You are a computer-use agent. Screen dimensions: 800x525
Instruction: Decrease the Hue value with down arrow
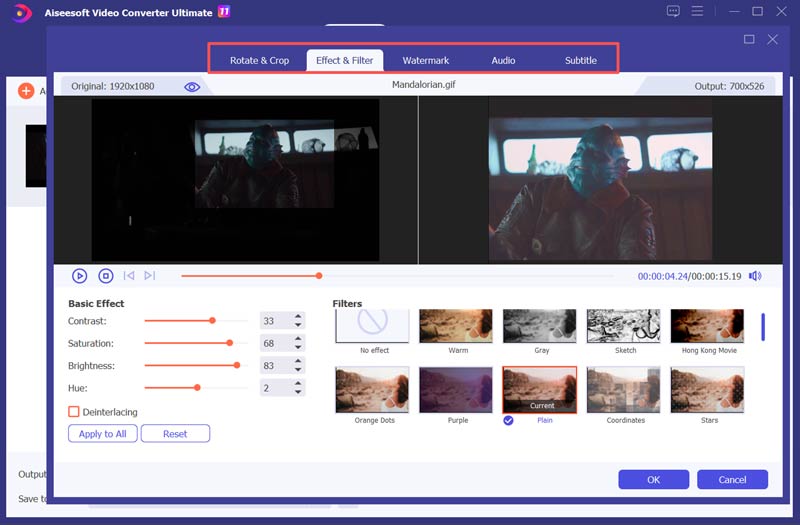click(x=298, y=392)
